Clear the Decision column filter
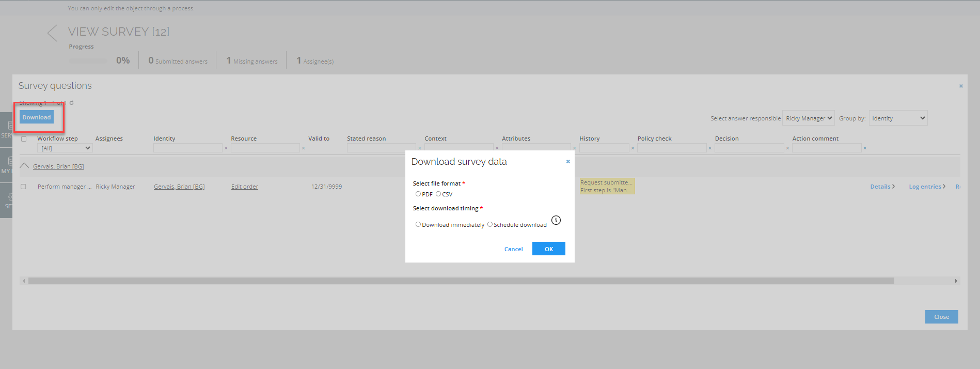The image size is (980, 369). click(x=787, y=148)
